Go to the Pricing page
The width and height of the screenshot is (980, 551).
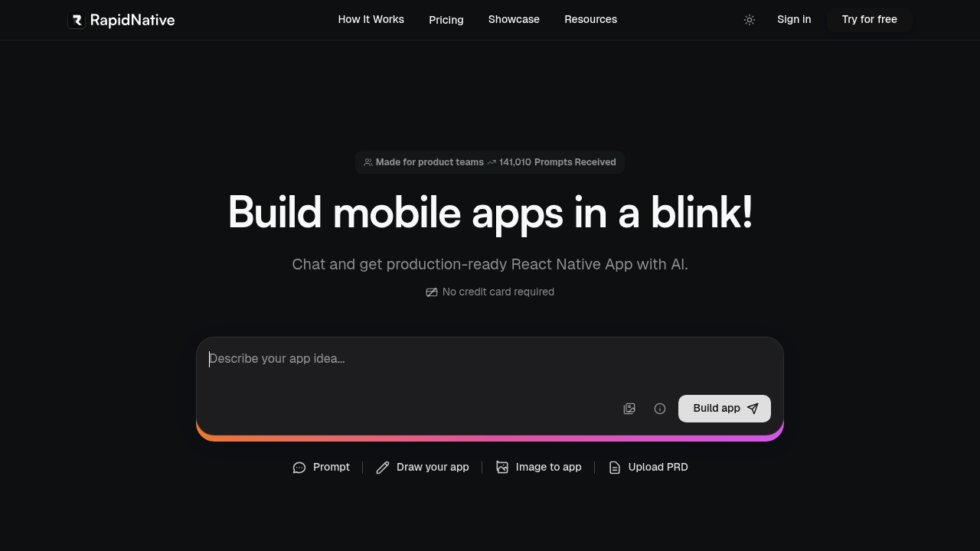pos(446,19)
